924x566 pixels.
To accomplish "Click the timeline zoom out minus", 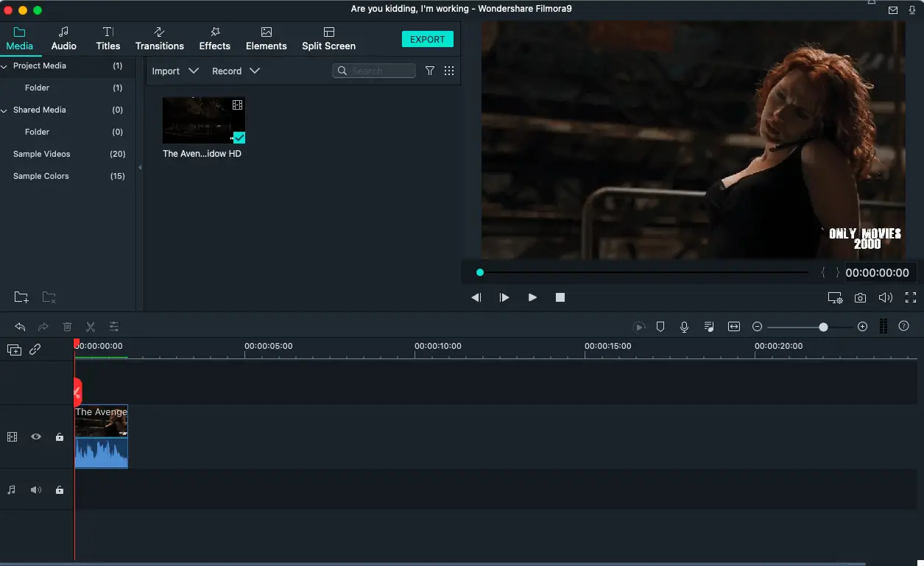I will (x=757, y=327).
